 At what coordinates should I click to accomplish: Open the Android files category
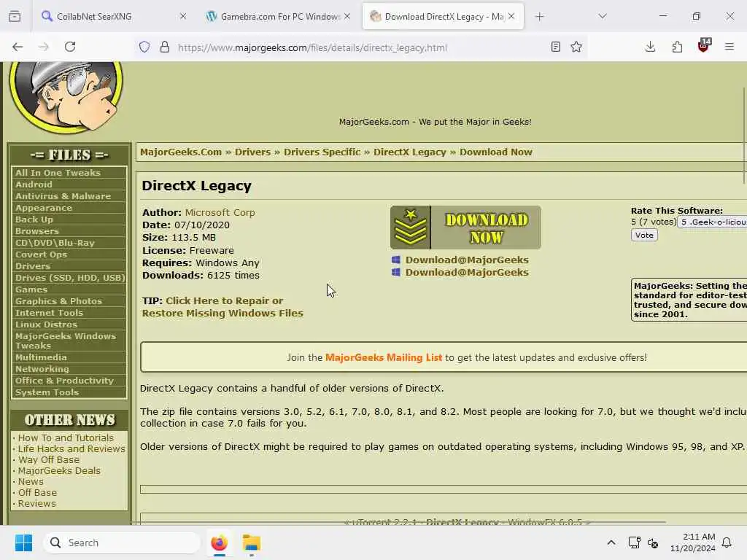[34, 184]
